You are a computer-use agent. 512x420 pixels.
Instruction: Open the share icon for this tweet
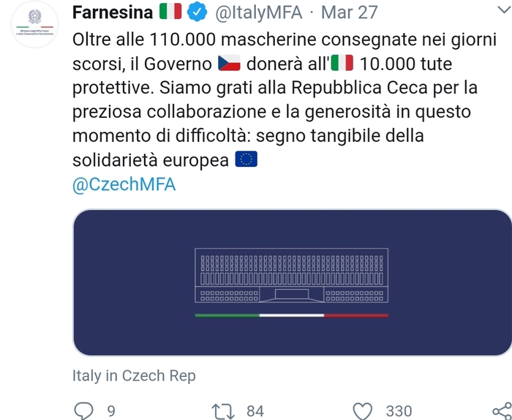point(502,410)
